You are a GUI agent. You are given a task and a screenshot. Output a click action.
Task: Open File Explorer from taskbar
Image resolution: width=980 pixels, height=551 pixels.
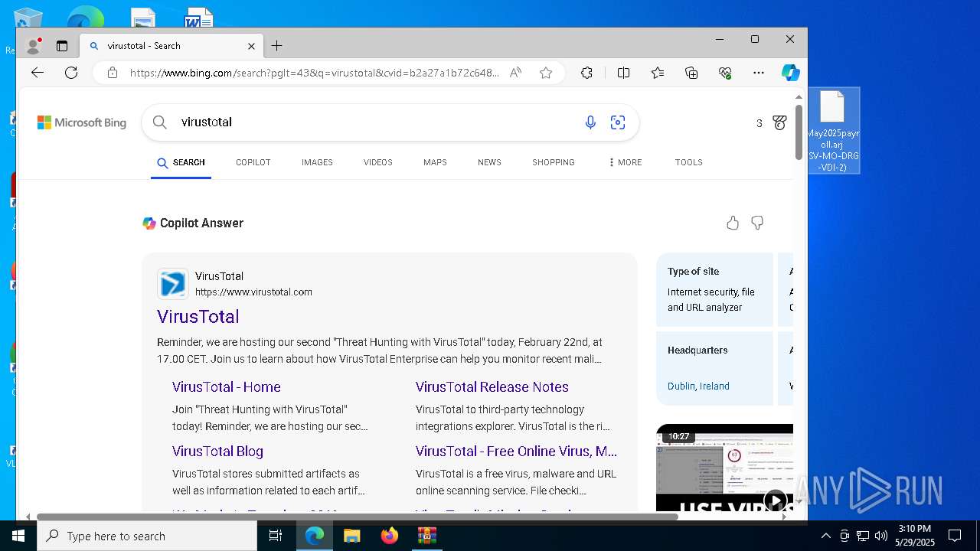point(351,536)
